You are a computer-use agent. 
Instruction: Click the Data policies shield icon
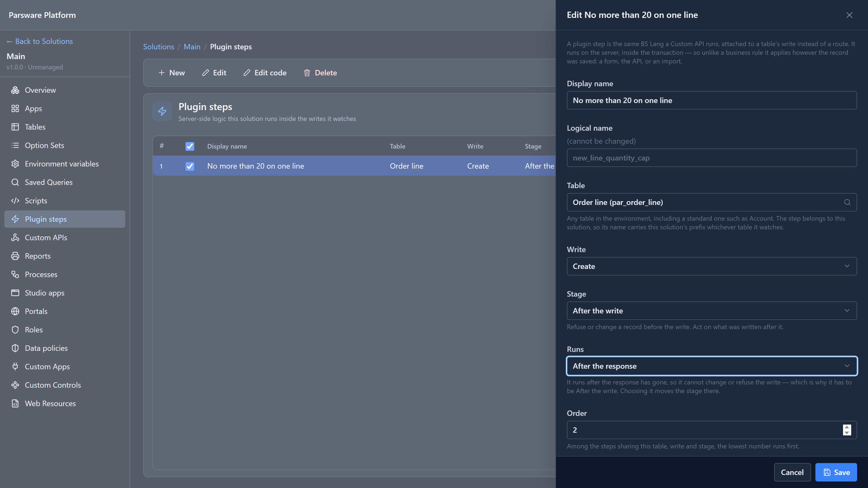click(x=15, y=348)
